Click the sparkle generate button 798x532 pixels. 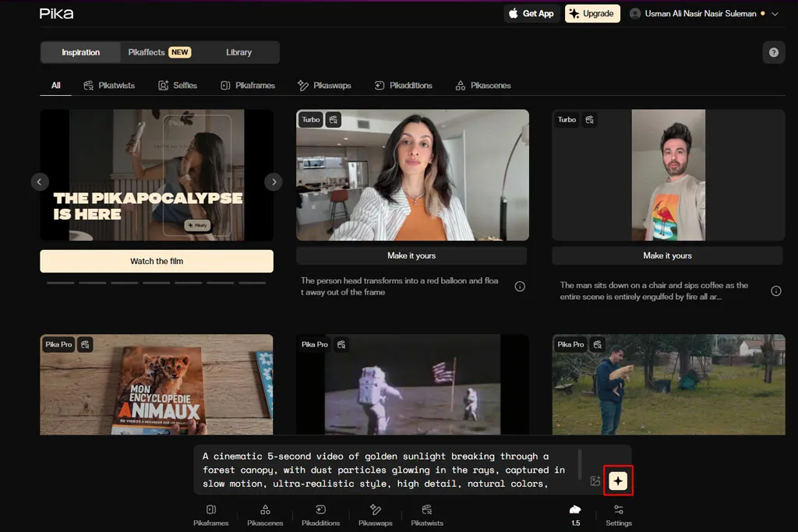[618, 481]
